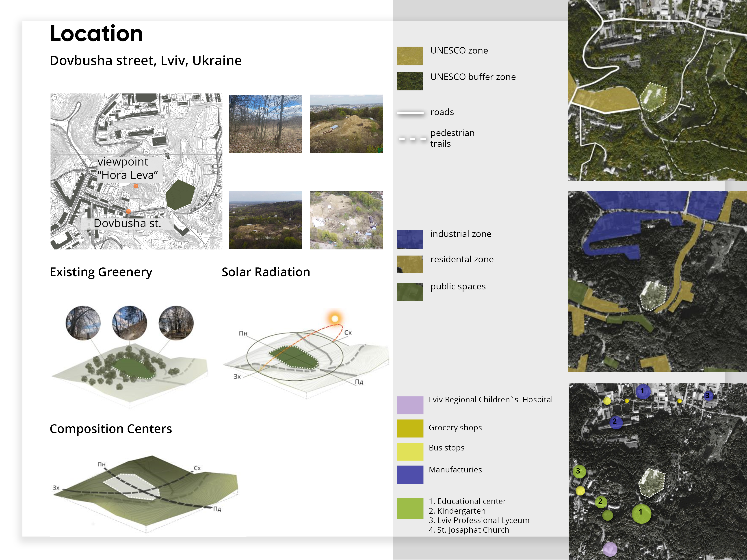Click the orange marker on Dovbusha st.
The width and height of the screenshot is (747, 560).
128,211
